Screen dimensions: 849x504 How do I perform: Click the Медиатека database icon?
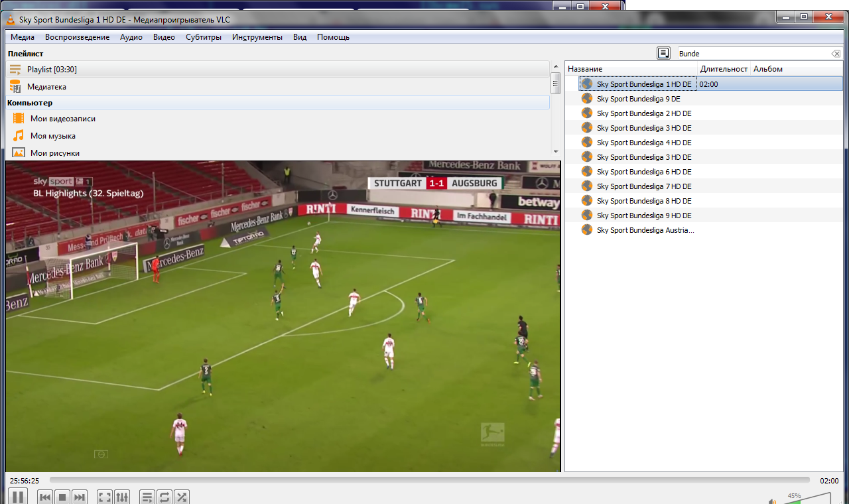click(15, 87)
